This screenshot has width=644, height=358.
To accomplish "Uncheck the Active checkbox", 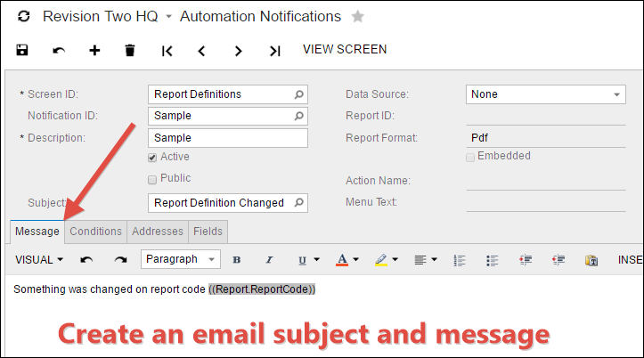I will click(153, 158).
